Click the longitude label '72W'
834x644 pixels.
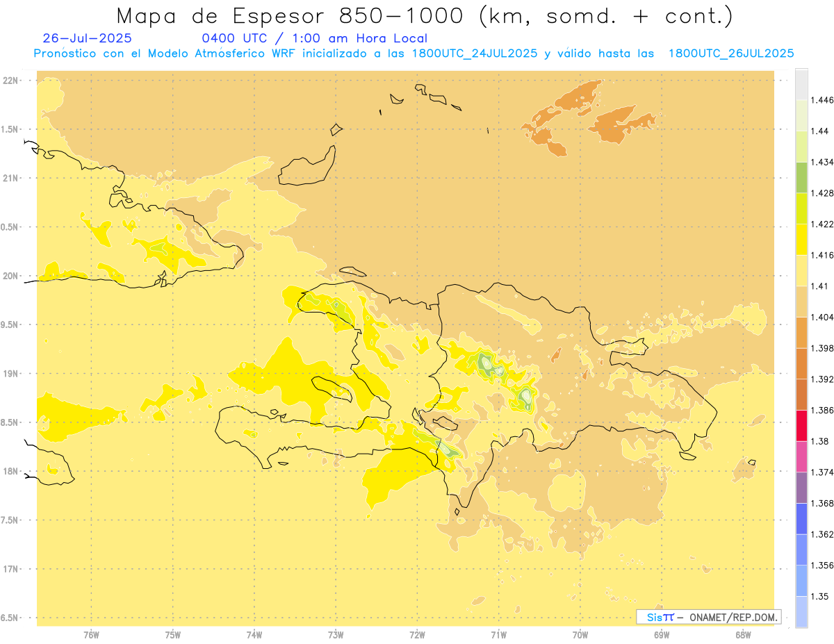pyautogui.click(x=417, y=634)
